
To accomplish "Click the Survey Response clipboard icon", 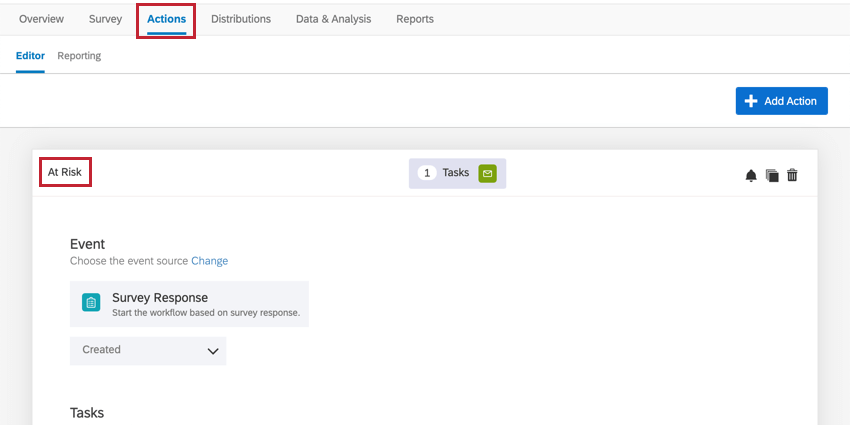I will 91,303.
